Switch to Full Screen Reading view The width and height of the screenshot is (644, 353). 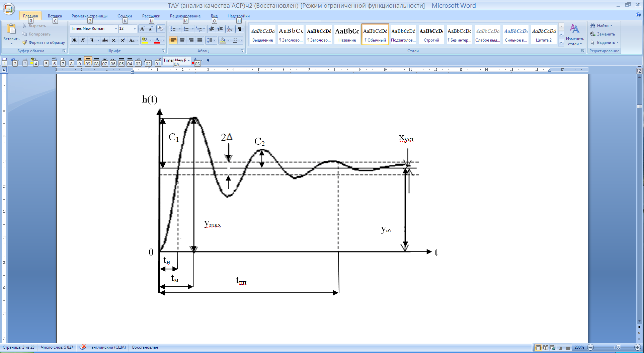click(546, 348)
